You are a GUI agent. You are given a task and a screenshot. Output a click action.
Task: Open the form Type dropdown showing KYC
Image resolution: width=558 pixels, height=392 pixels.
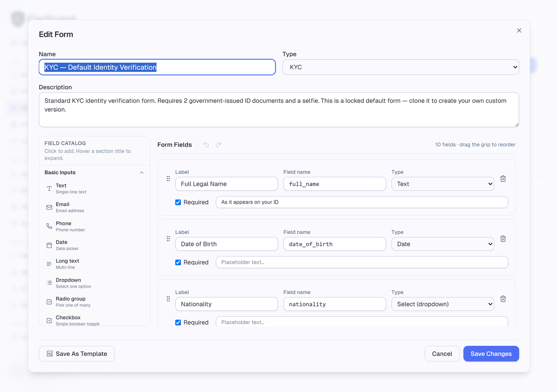tap(401, 67)
